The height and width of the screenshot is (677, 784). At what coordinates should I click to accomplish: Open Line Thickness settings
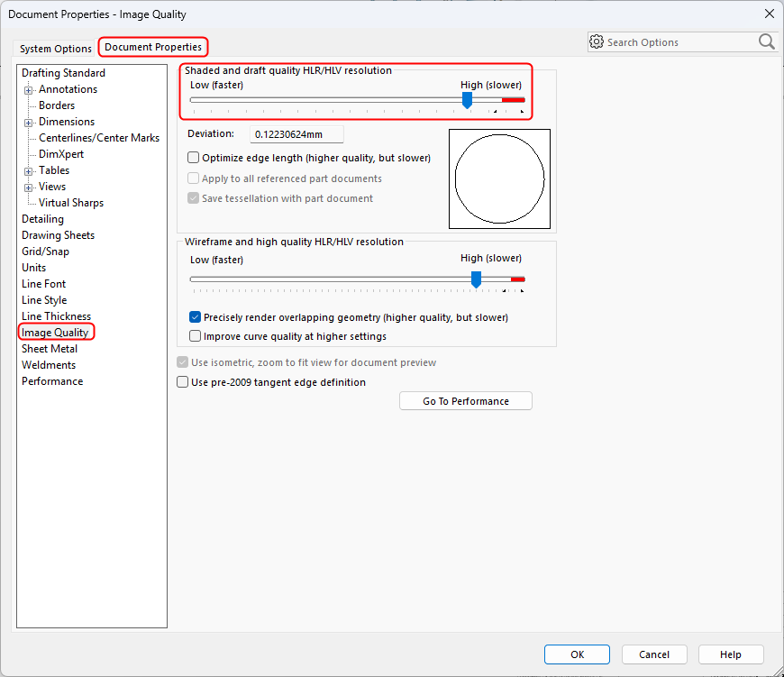click(56, 316)
